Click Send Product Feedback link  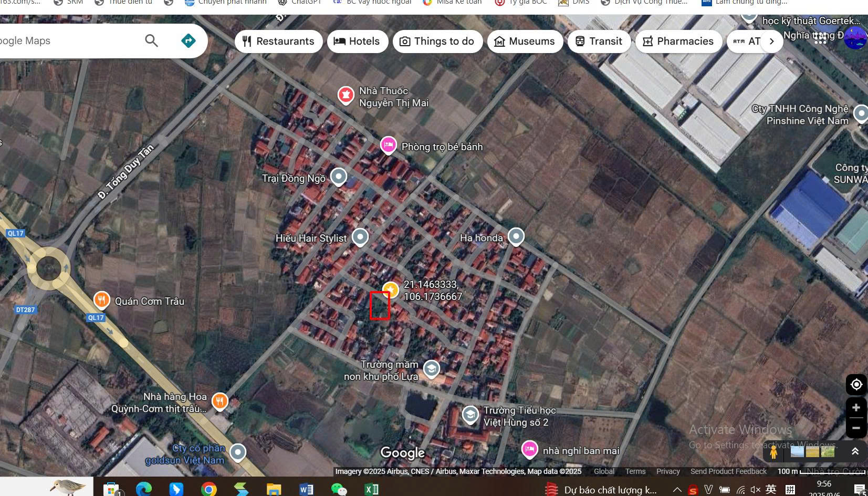[x=728, y=471]
